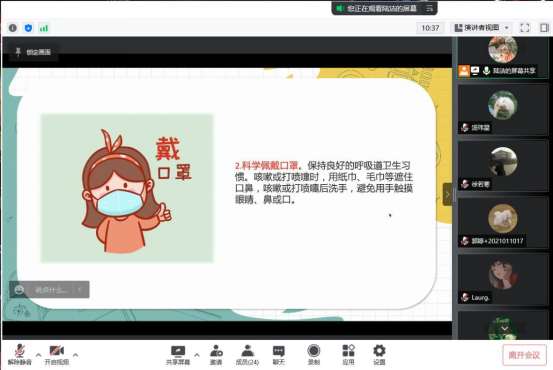Screen dimensions: 553x370
Task: Check the green network signal icon
Action: (x=44, y=28)
